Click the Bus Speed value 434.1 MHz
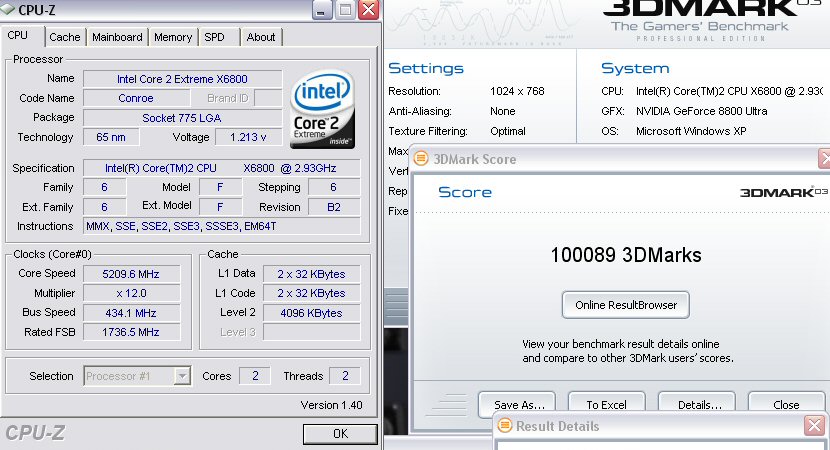The width and height of the screenshot is (830, 450). (x=131, y=313)
